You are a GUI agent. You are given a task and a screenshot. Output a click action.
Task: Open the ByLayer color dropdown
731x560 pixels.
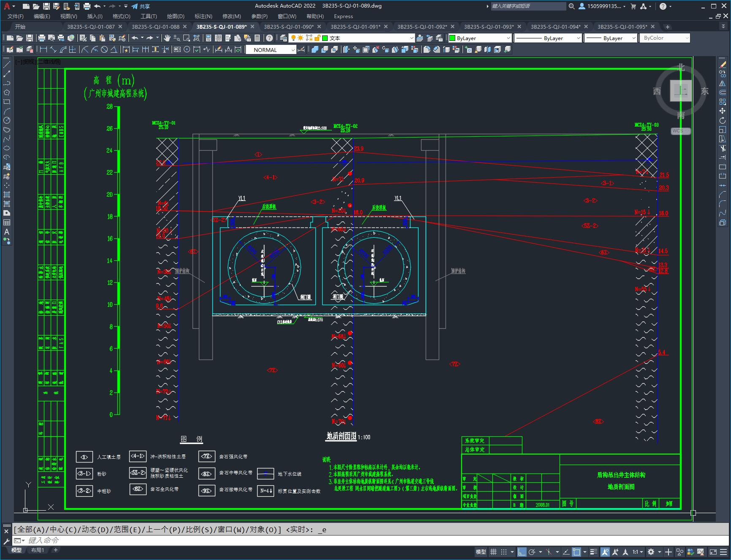480,38
